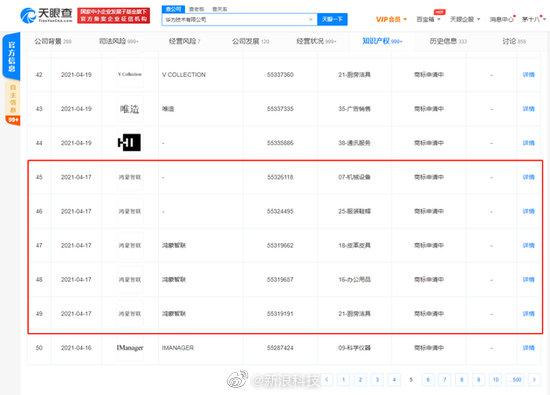The height and width of the screenshot is (395, 550).
Task: Go to page 10
Action: click(496, 379)
